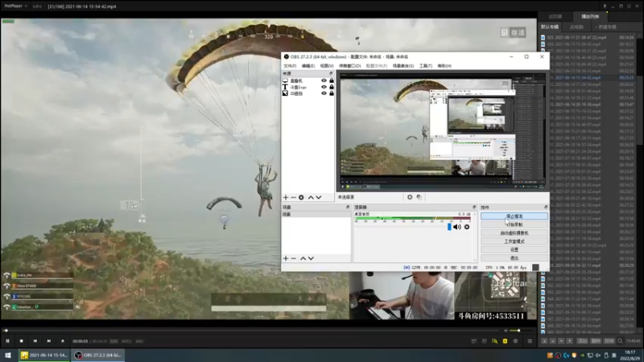Add a new scene with the plus icon in scenes panel

point(286,258)
